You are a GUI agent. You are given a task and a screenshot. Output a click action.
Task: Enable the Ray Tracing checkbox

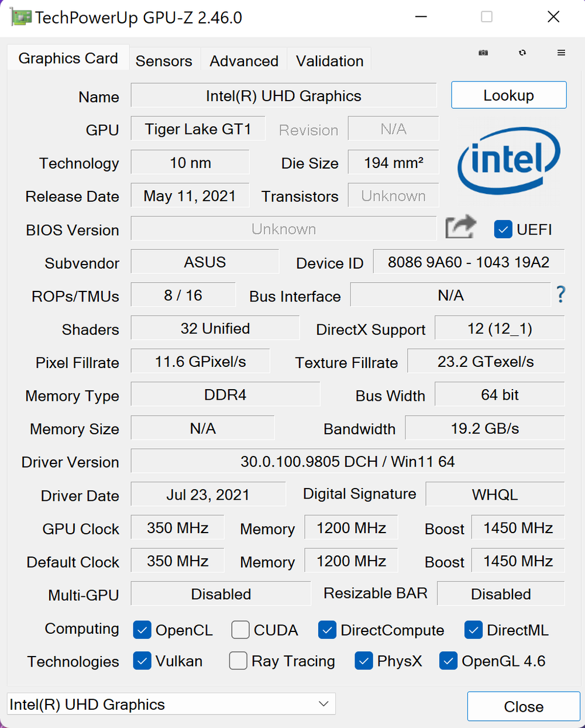coord(238,661)
